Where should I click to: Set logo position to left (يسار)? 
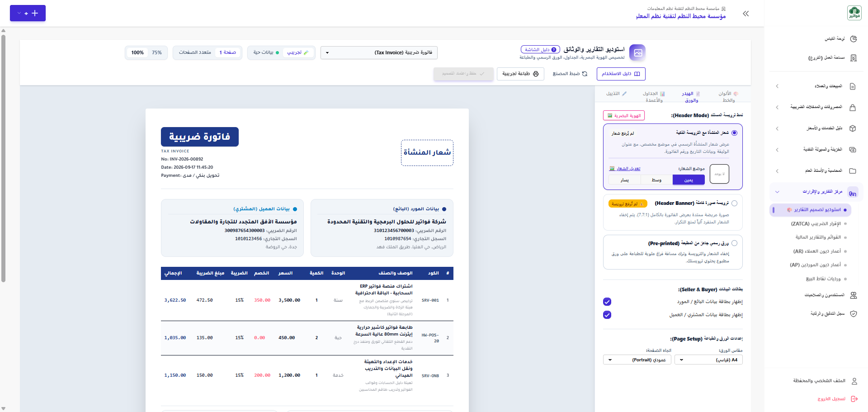point(625,180)
